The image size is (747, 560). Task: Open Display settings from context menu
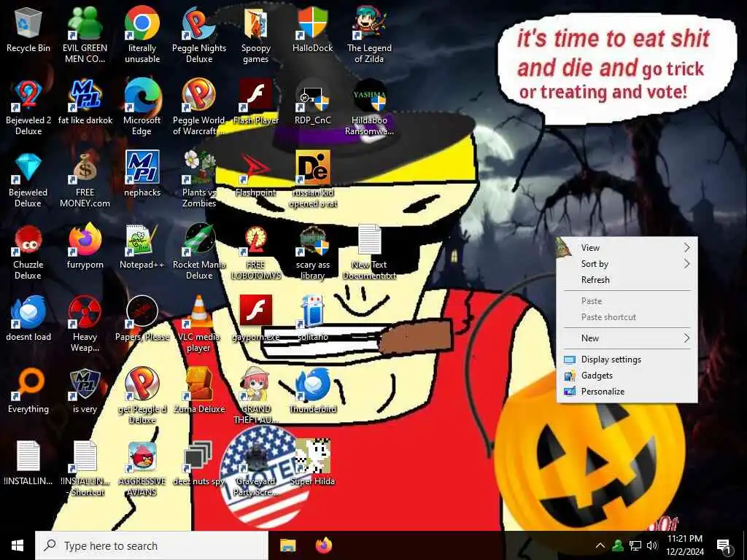[627, 359]
